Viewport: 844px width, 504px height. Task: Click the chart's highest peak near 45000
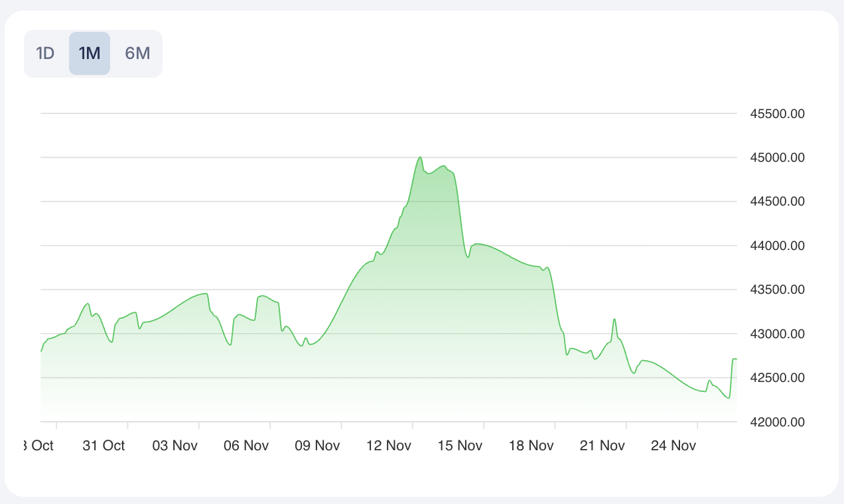point(420,158)
